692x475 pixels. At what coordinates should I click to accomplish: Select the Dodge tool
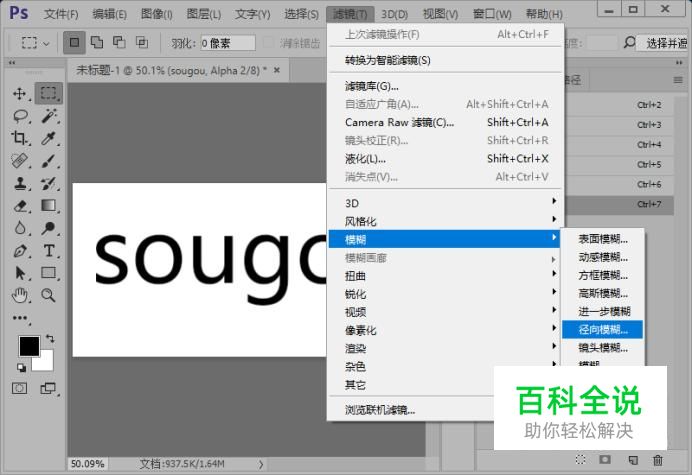point(49,228)
